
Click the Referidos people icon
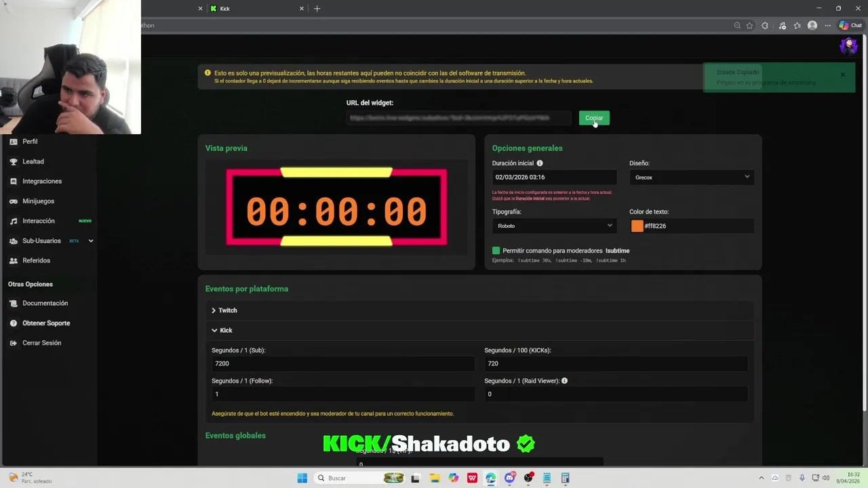(14, 260)
